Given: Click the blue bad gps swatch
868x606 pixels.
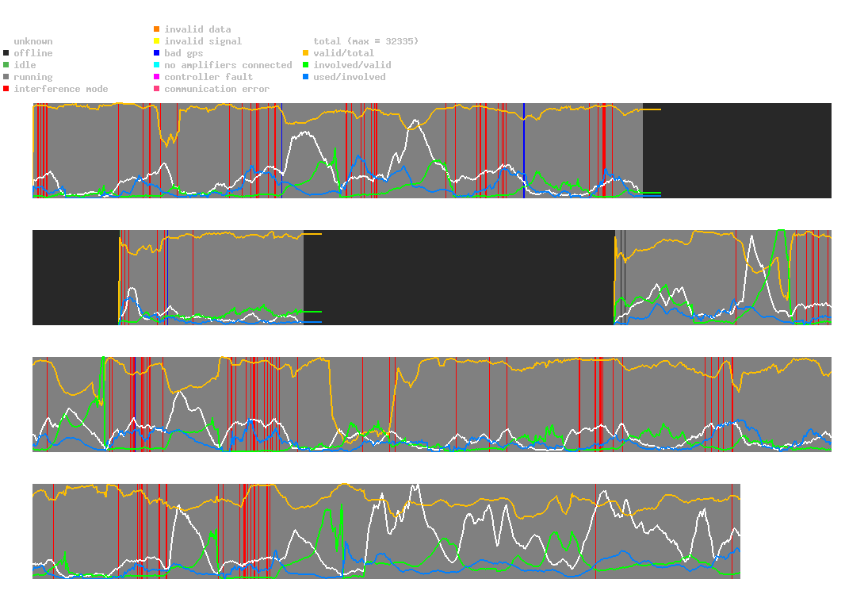Looking at the screenshot, I should point(157,53).
